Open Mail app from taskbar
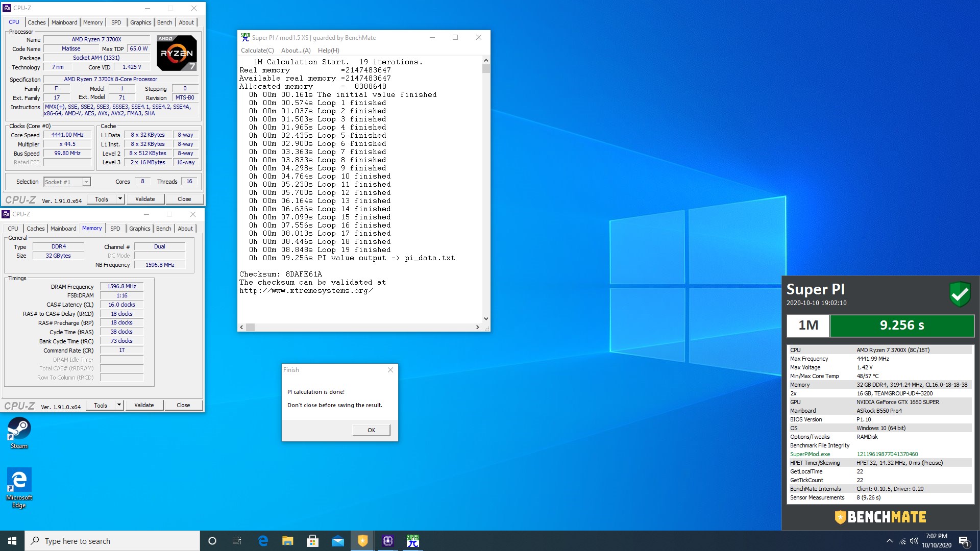 [x=337, y=541]
